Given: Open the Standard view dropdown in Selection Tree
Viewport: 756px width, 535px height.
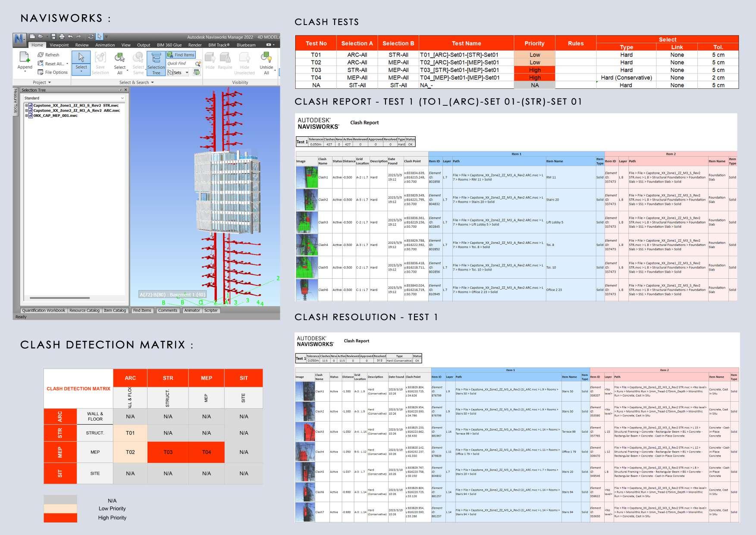Looking at the screenshot, I should tap(74, 98).
